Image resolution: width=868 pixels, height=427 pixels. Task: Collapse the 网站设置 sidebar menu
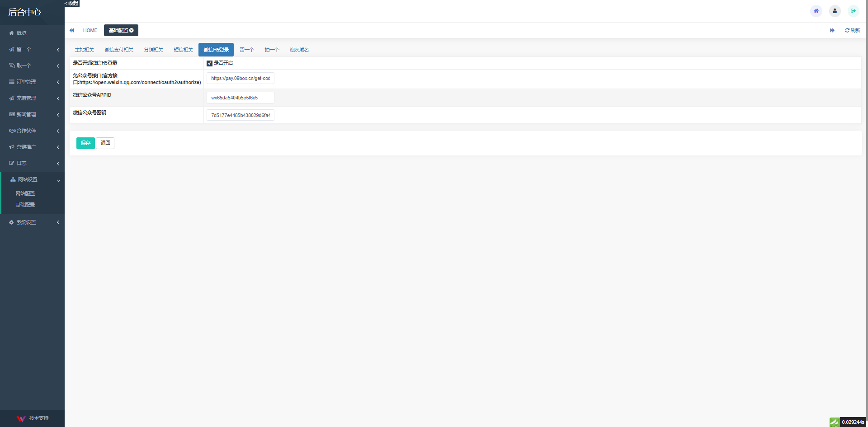pyautogui.click(x=32, y=179)
